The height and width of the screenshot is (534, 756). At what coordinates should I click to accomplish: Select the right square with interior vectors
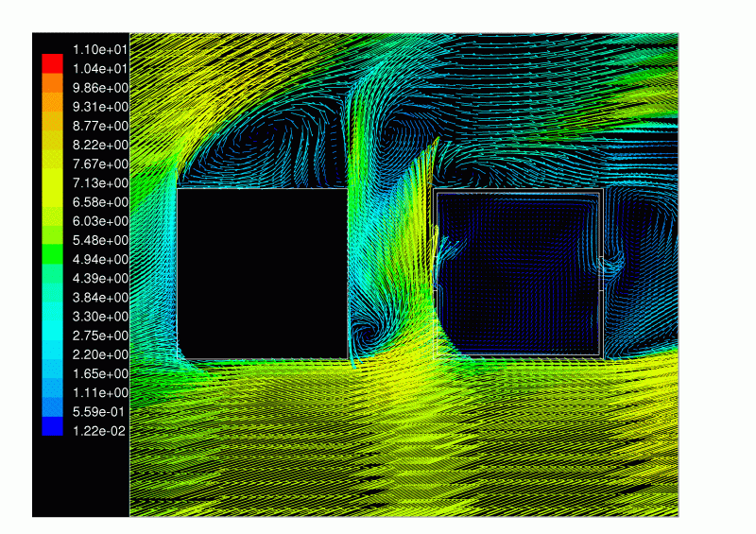click(x=518, y=273)
